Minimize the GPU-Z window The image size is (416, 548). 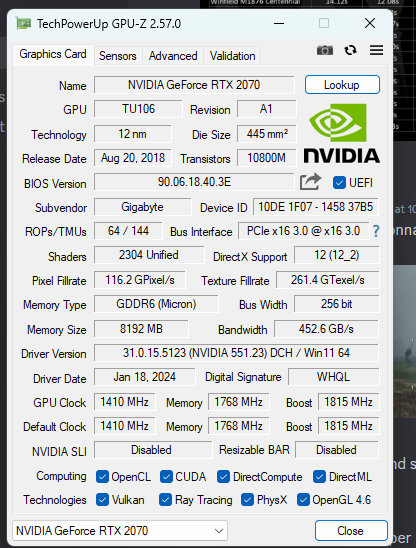(x=279, y=24)
